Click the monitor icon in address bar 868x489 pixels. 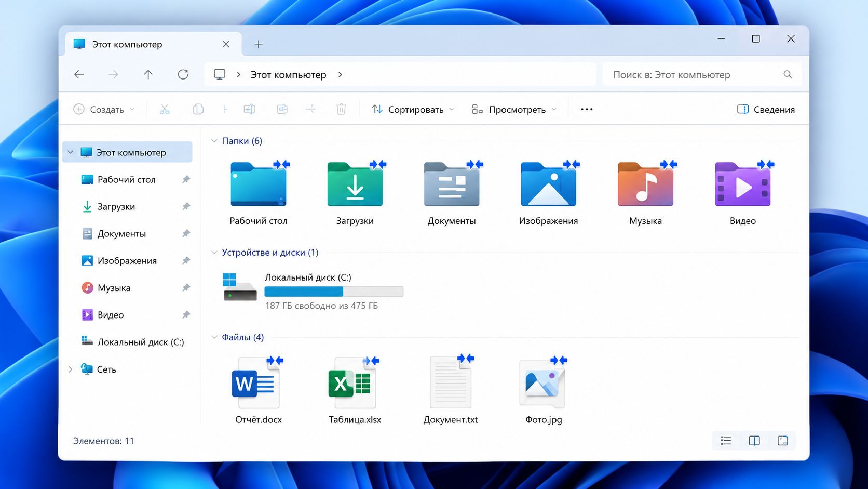[220, 74]
